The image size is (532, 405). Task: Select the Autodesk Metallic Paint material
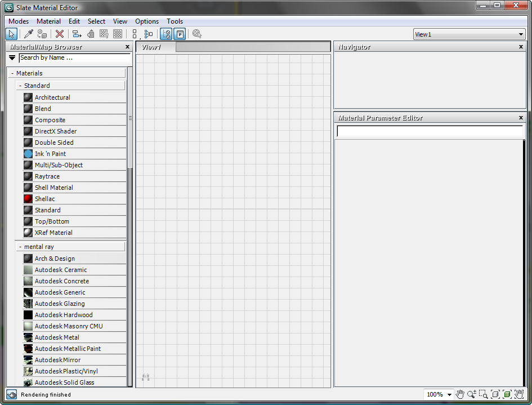point(74,349)
